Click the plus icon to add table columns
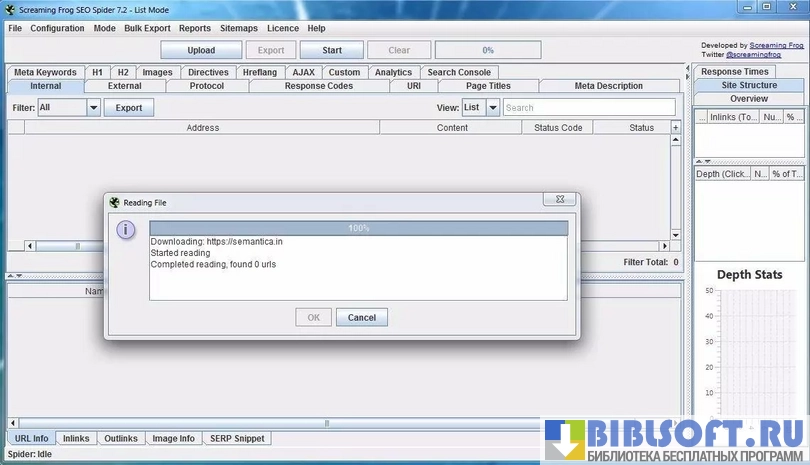 pyautogui.click(x=676, y=128)
